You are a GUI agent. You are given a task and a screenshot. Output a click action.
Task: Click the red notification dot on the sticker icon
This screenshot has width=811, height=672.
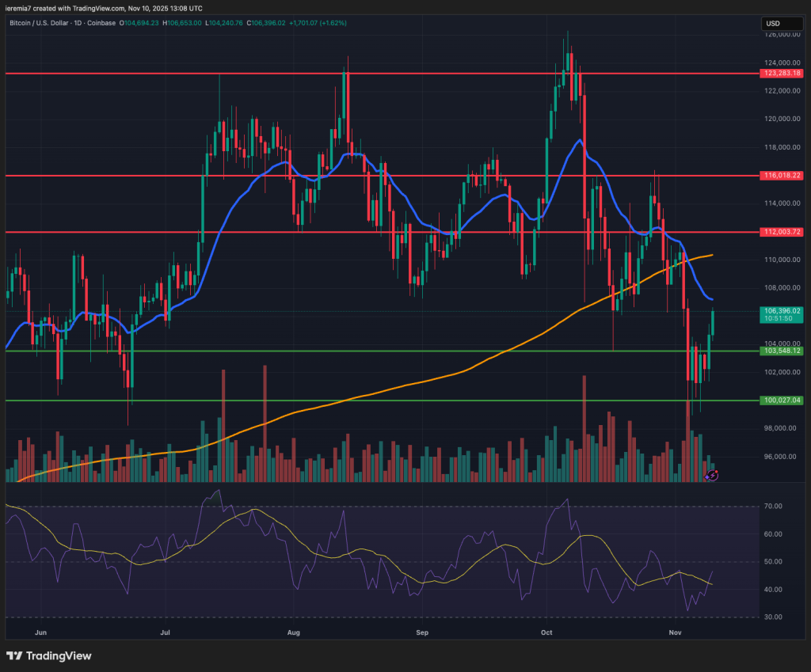[x=717, y=472]
